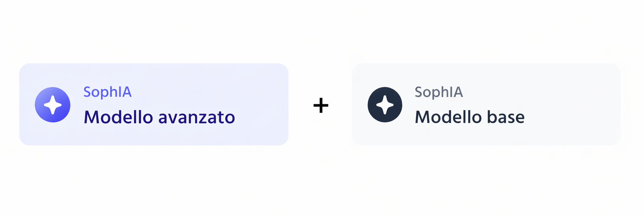The image size is (644, 215).
Task: Click the purple SophIA label
Action: point(107,92)
